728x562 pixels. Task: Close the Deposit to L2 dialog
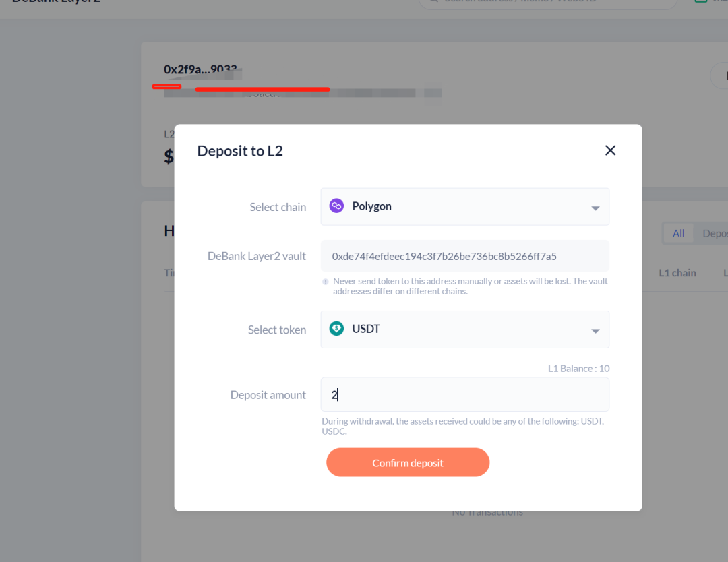coord(610,150)
